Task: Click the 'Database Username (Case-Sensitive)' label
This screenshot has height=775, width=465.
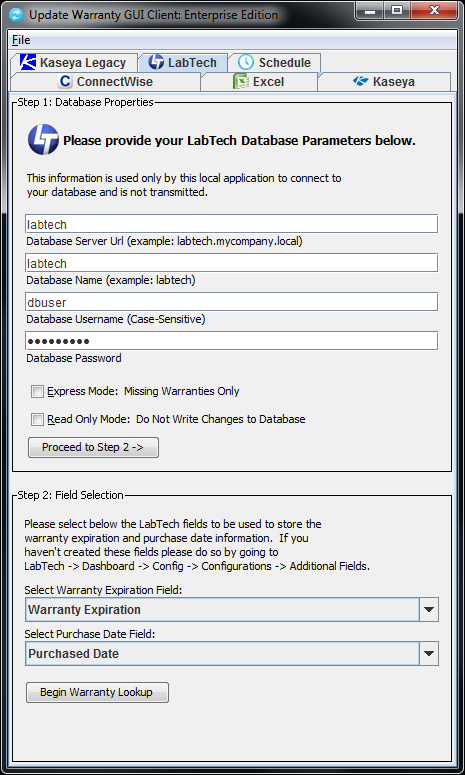Action: pos(116,320)
